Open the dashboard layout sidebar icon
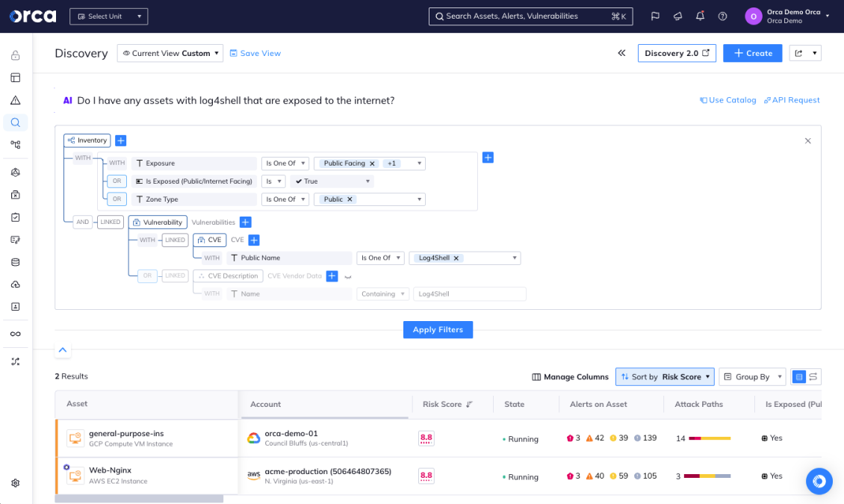 click(16, 78)
